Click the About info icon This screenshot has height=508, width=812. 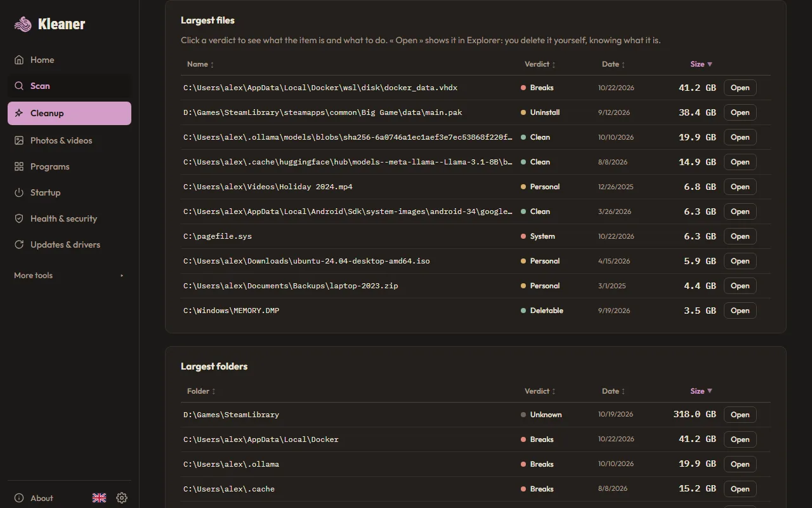(19, 498)
